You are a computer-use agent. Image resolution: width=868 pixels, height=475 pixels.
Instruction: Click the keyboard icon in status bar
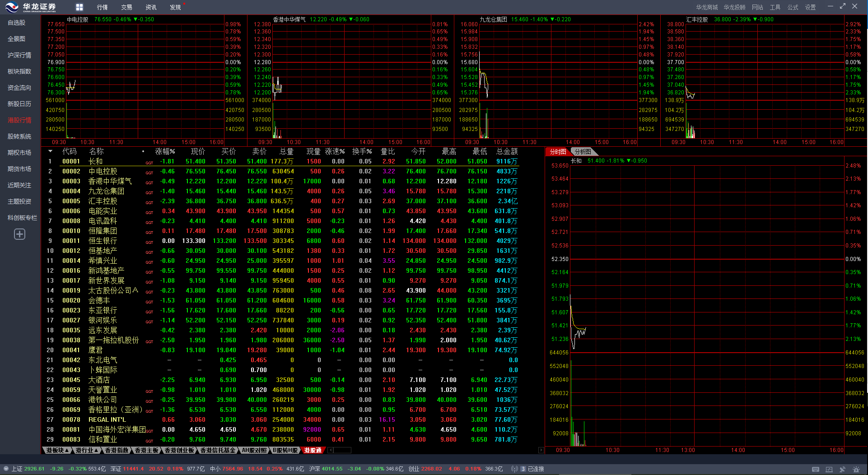point(815,469)
